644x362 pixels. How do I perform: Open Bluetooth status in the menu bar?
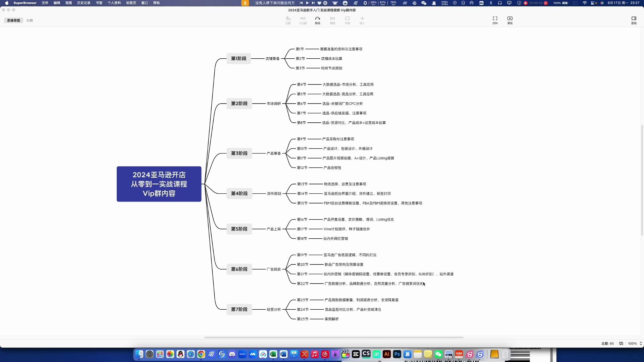pos(491,3)
